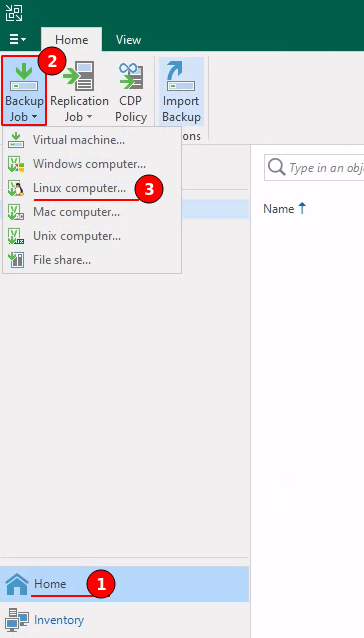
Task: Choose Unix computer... menu entry
Action: pos(92,236)
